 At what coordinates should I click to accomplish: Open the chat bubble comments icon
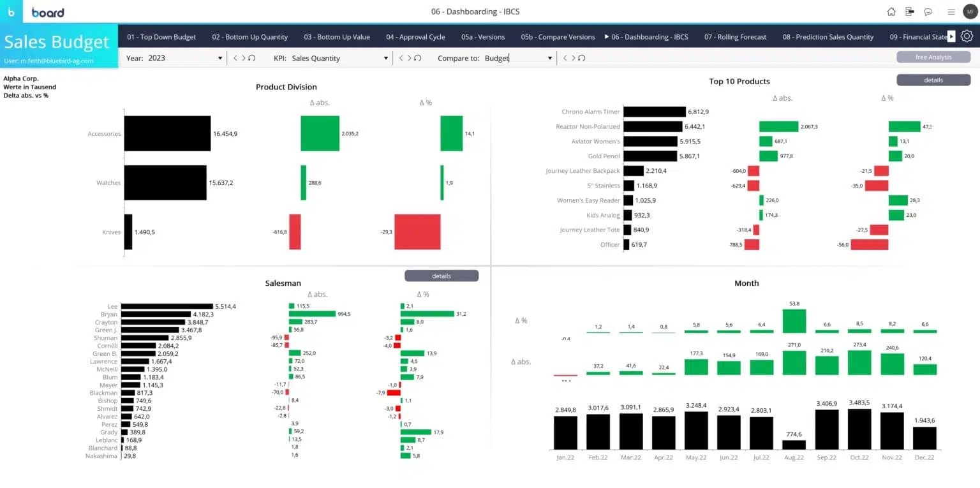pos(928,11)
